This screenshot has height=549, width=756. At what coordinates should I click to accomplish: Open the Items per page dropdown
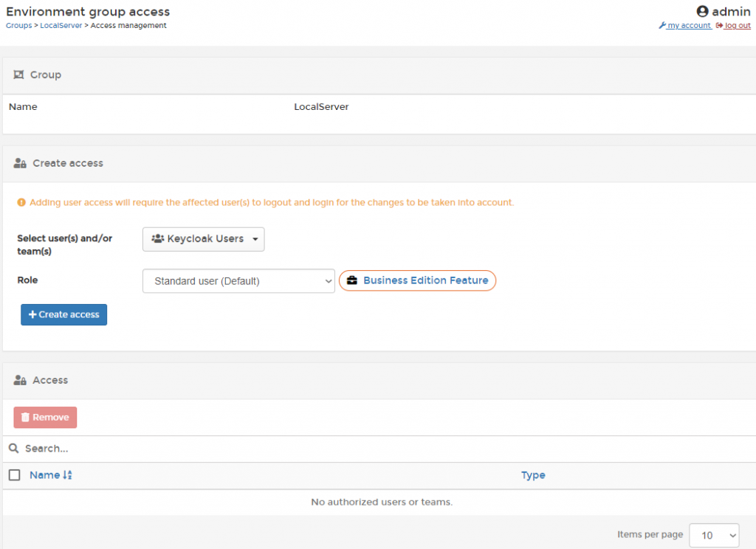(714, 536)
